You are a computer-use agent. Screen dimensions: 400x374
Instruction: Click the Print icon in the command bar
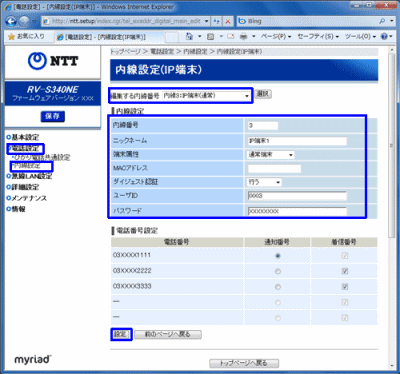[244, 37]
